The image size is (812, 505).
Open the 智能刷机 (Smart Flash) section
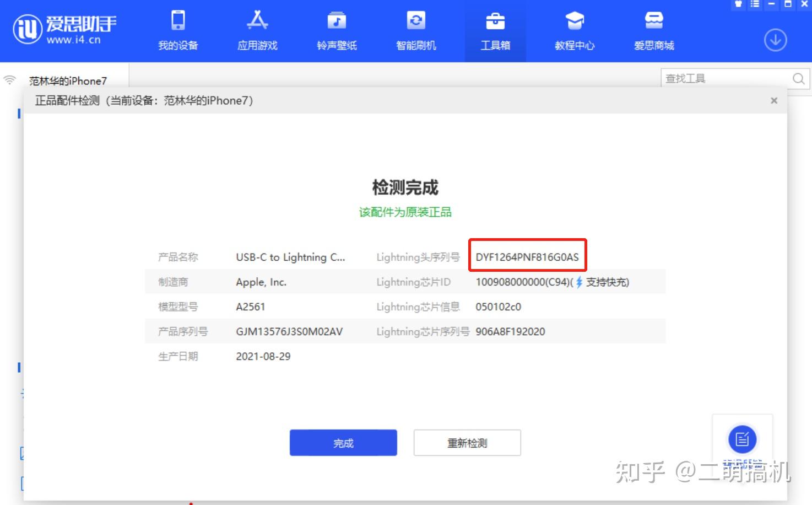pyautogui.click(x=416, y=30)
